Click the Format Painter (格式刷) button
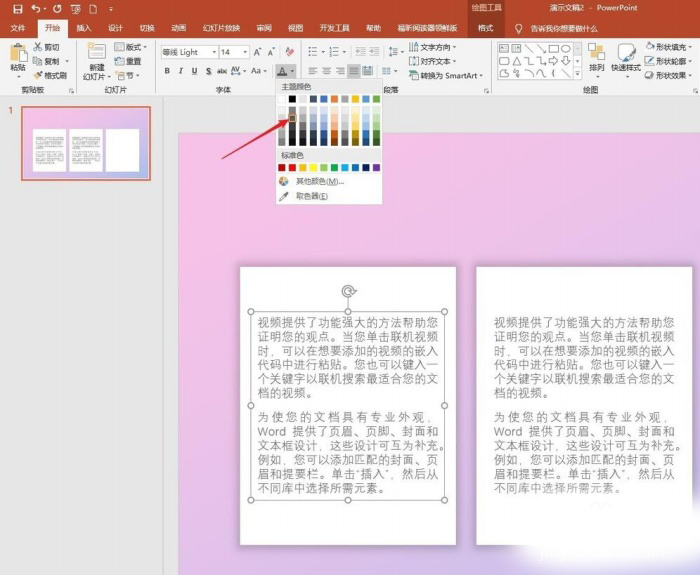700x575 pixels. (x=50, y=75)
